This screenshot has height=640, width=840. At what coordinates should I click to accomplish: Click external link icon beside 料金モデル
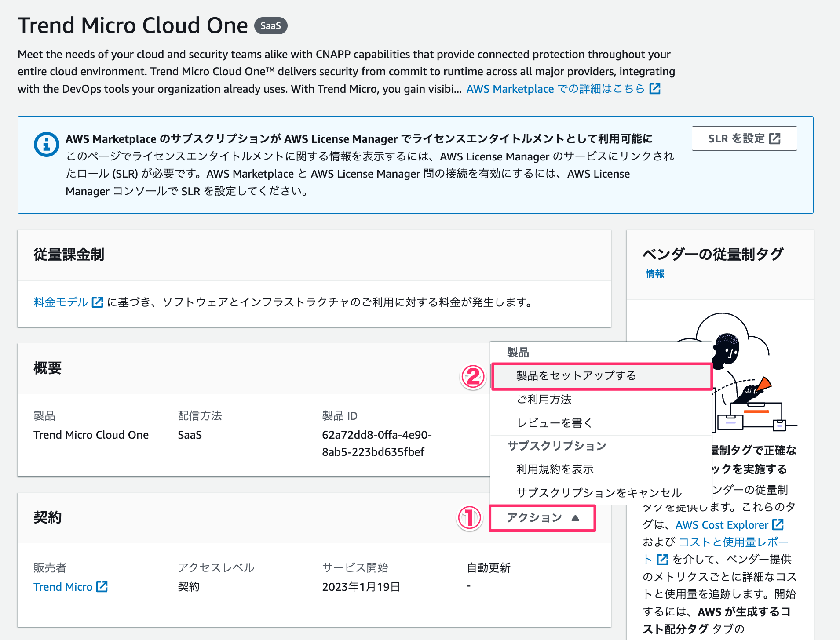point(97,302)
